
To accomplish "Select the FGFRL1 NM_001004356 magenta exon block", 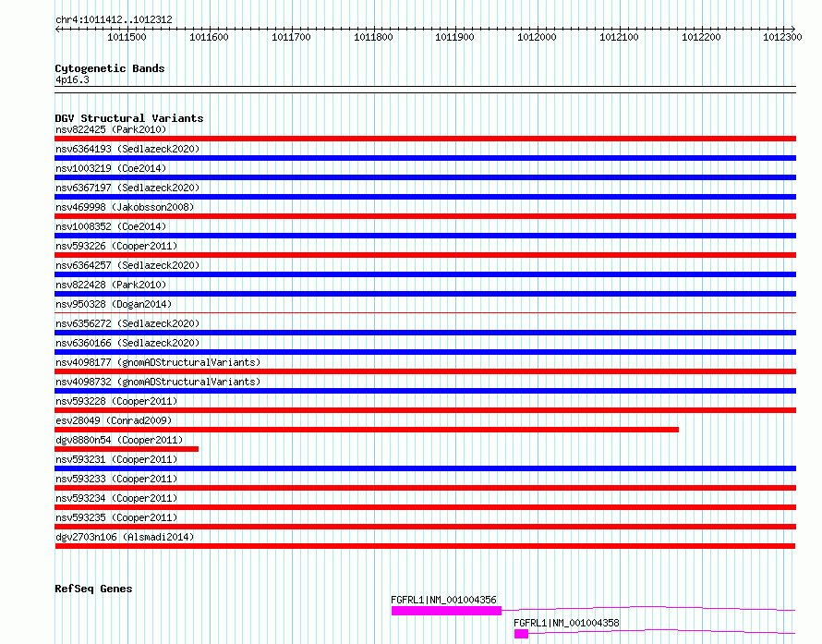I will [446, 611].
